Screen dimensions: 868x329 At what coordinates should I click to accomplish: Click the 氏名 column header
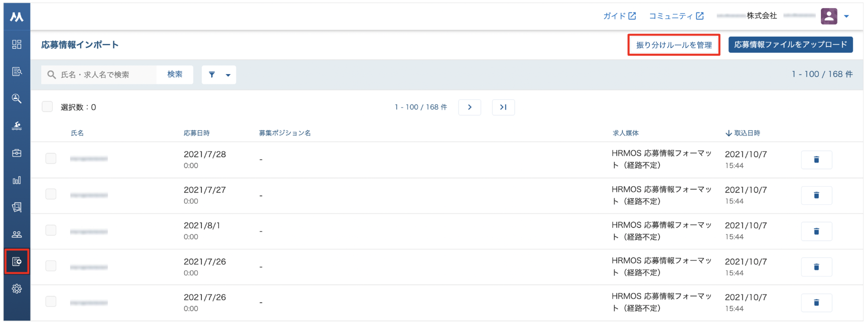[77, 133]
